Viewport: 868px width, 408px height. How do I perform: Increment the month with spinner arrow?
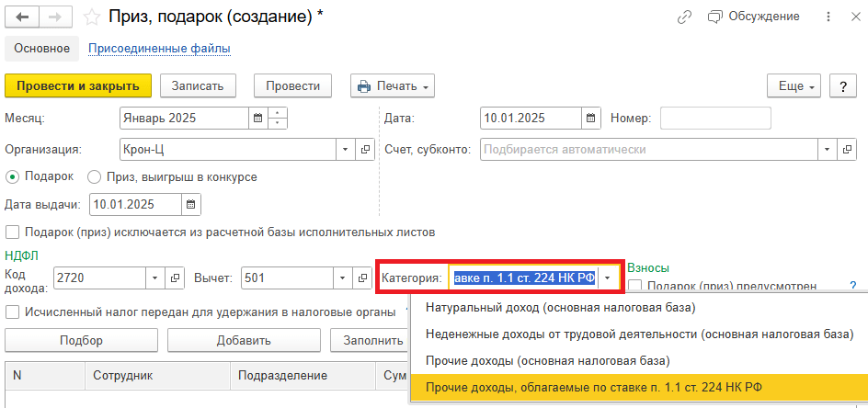tap(278, 113)
